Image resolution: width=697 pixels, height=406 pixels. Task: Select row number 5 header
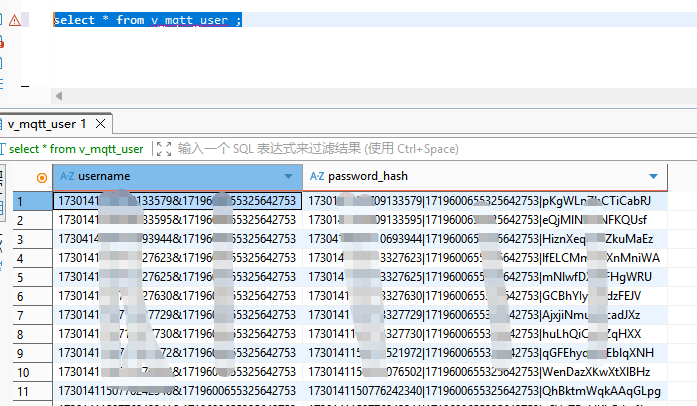point(19,277)
